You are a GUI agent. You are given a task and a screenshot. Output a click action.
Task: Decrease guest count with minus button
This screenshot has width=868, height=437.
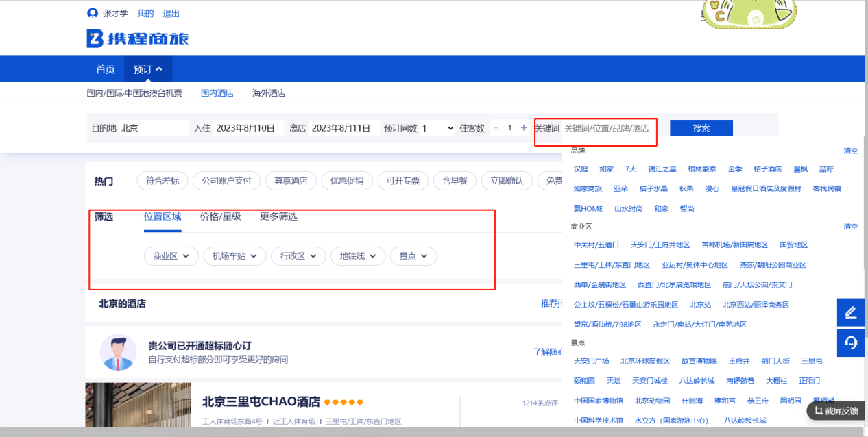(x=496, y=128)
